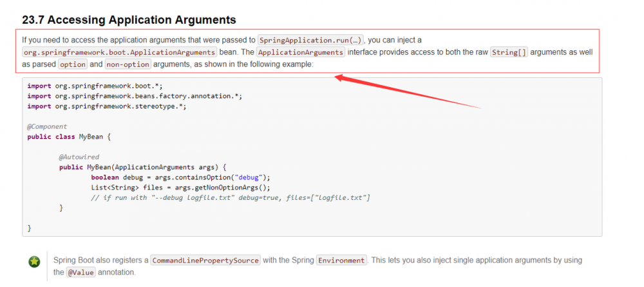
Task: Click the inline code "CommandLinePropertySource"
Action: (x=205, y=261)
